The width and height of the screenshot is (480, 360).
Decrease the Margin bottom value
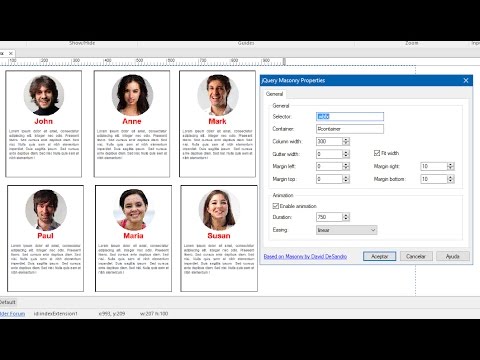pos(451,181)
